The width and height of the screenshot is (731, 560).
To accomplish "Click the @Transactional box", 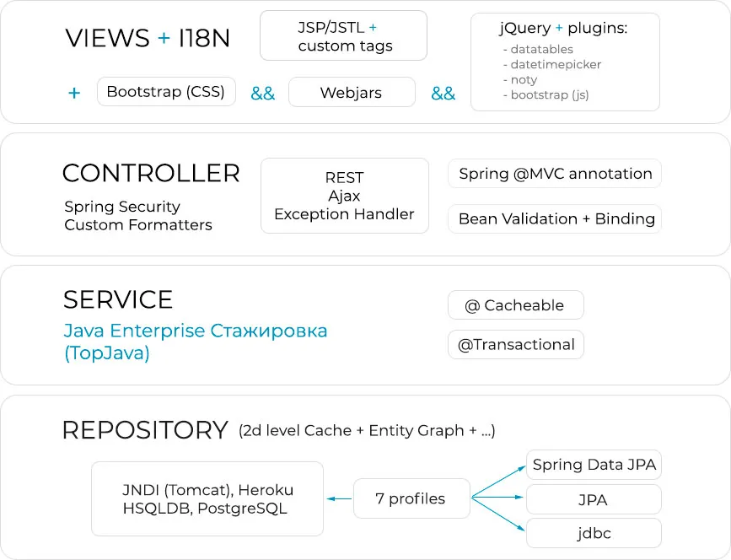I will (x=515, y=344).
